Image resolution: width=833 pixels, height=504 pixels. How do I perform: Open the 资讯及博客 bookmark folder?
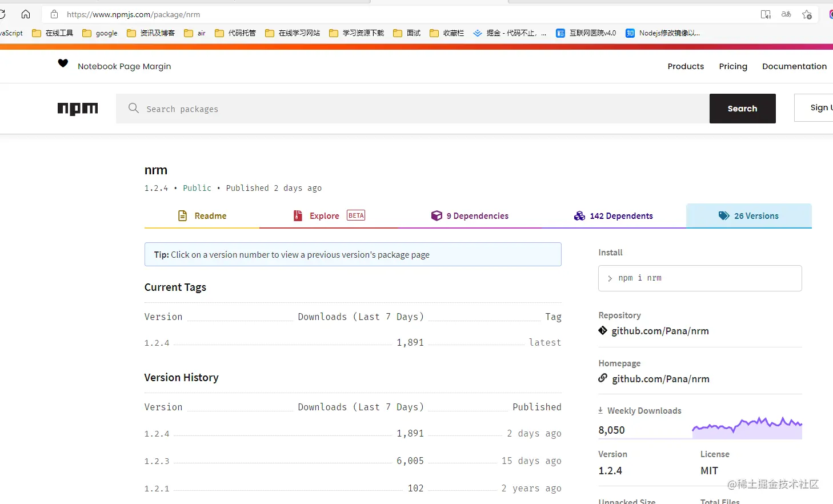click(x=151, y=33)
